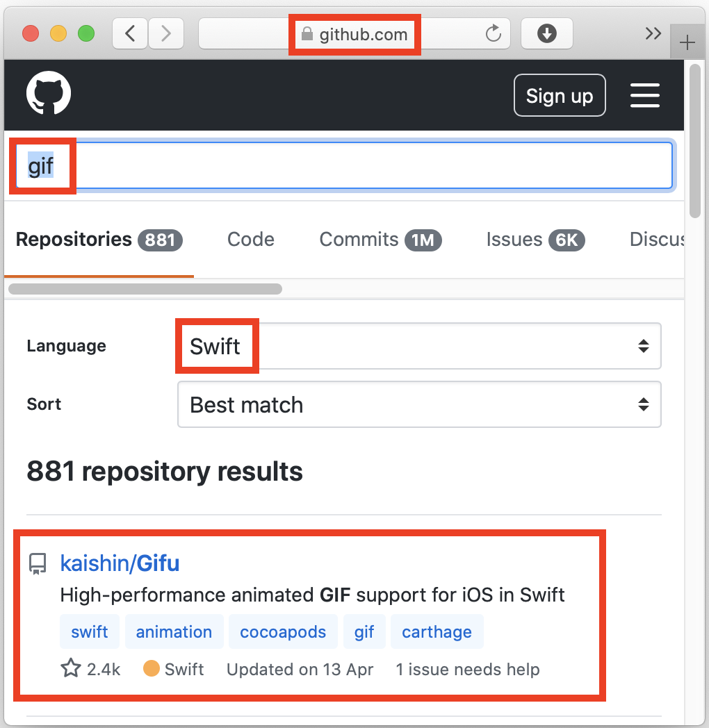Click the search field containing gif
Viewport: 709px width, 728px height.
(x=344, y=166)
